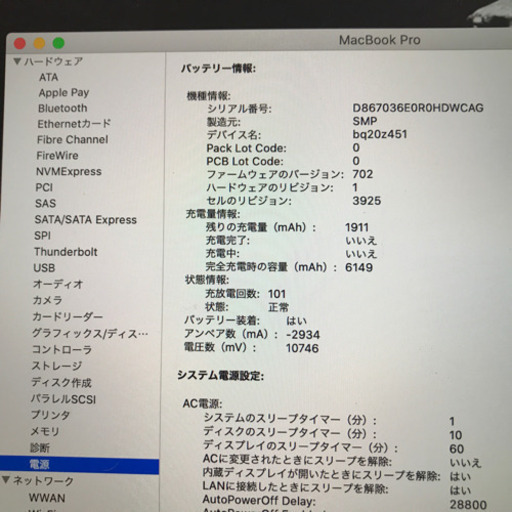Click the manufacturer value SMP

click(365, 121)
